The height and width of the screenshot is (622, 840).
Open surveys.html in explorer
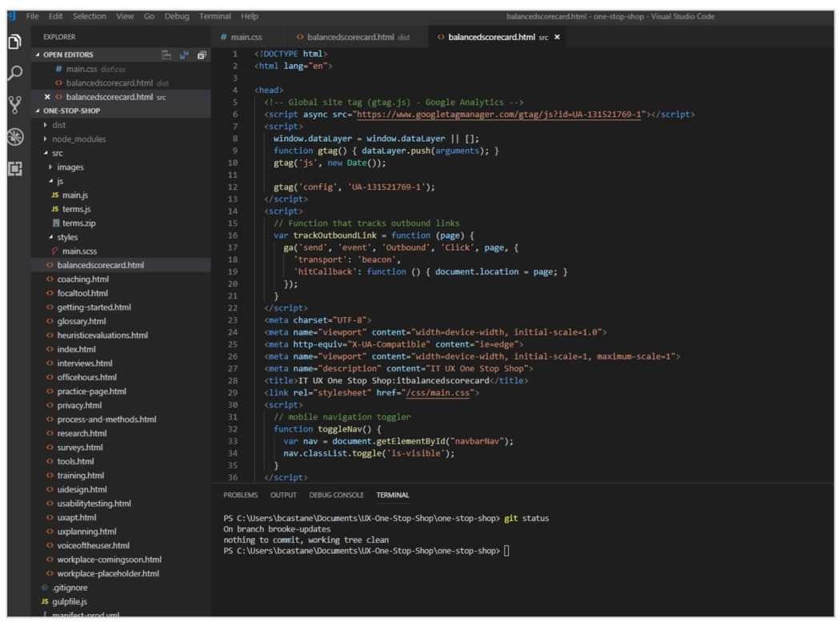121,447
